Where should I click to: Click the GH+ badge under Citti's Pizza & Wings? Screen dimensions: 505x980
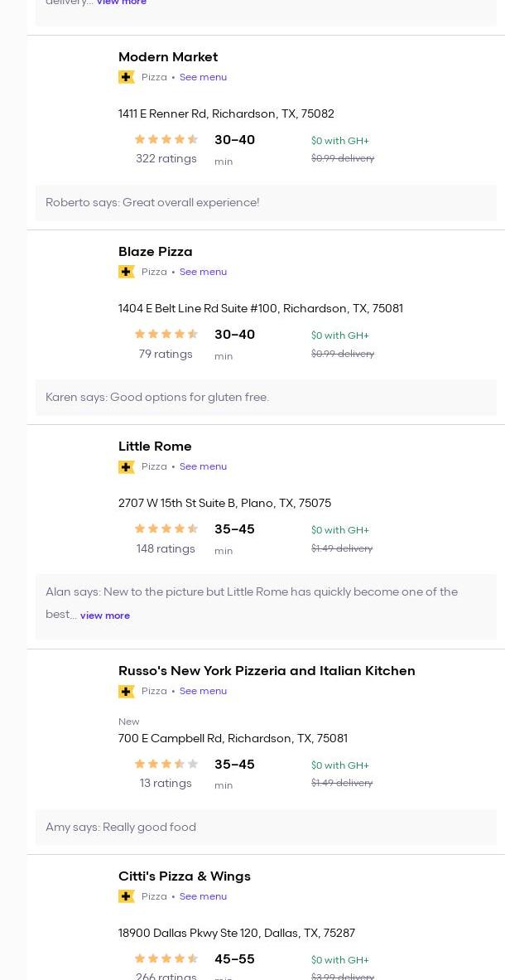tap(127, 896)
